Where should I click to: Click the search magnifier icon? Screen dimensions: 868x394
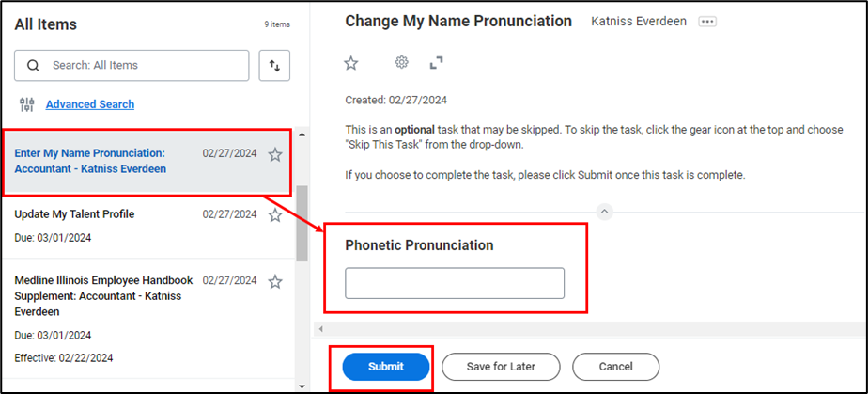pyautogui.click(x=34, y=66)
